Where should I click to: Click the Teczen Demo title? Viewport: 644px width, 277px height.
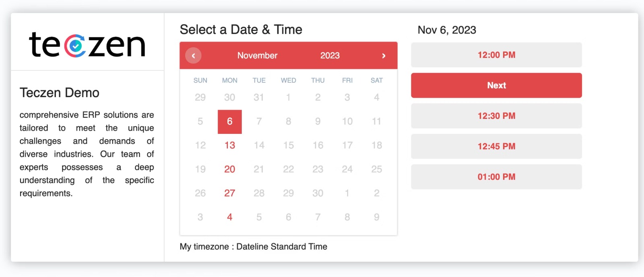click(60, 93)
